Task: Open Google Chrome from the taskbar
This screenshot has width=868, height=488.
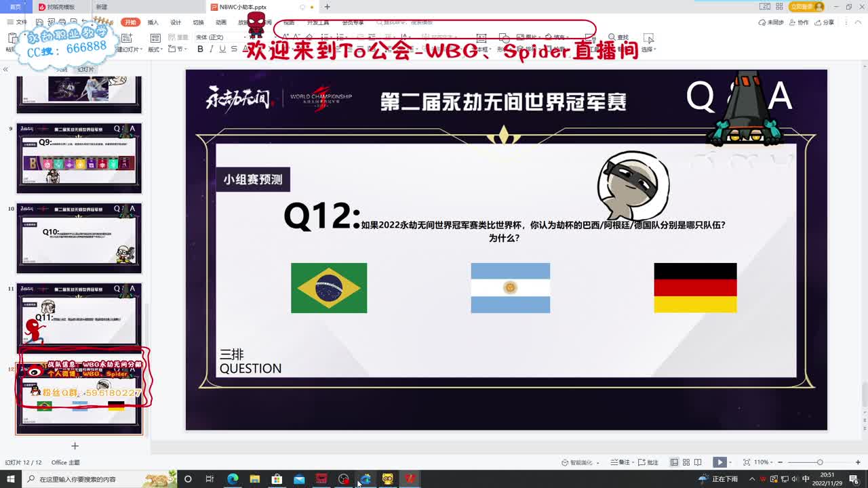Action: point(365,479)
